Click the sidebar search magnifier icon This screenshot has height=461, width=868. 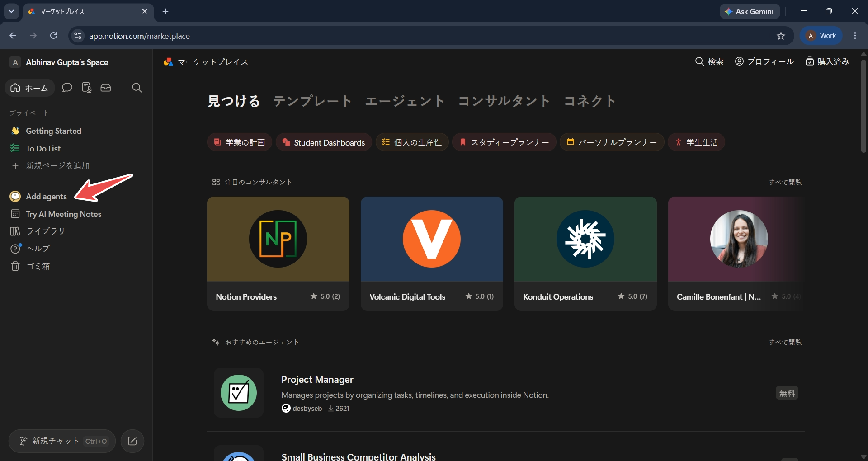point(137,88)
